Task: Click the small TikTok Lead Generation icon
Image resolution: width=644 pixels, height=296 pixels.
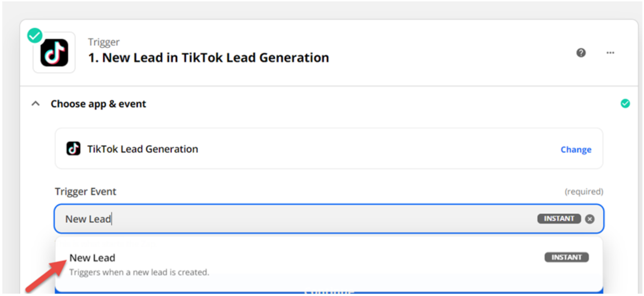Action: 73,149
